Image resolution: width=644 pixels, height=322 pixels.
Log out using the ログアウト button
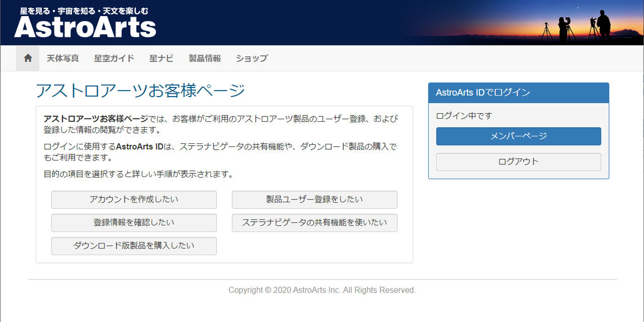tap(518, 162)
